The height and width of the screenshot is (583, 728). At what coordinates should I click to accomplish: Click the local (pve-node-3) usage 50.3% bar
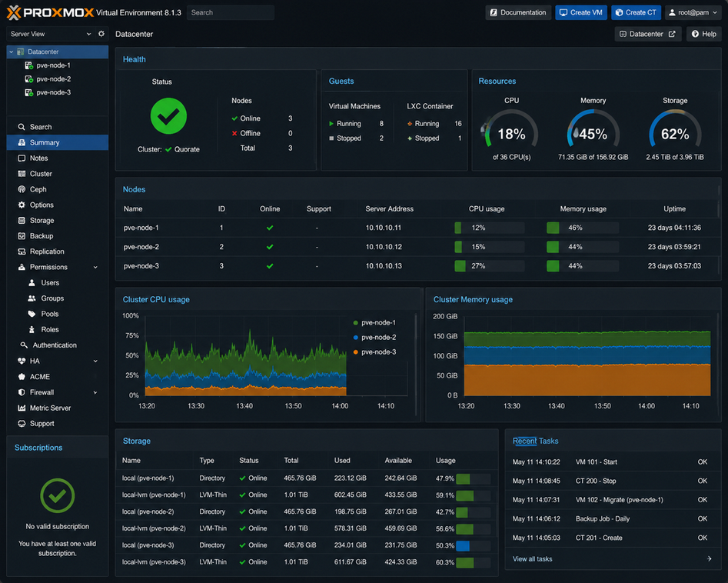[x=473, y=545]
